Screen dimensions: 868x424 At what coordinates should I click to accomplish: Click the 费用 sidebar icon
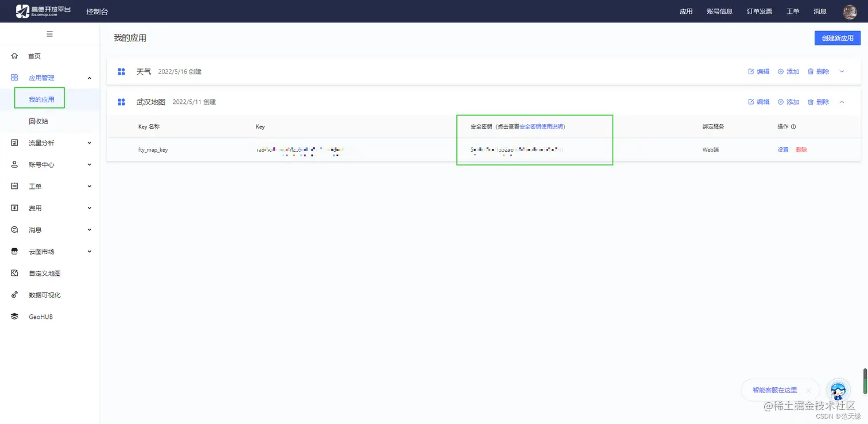[x=15, y=208]
